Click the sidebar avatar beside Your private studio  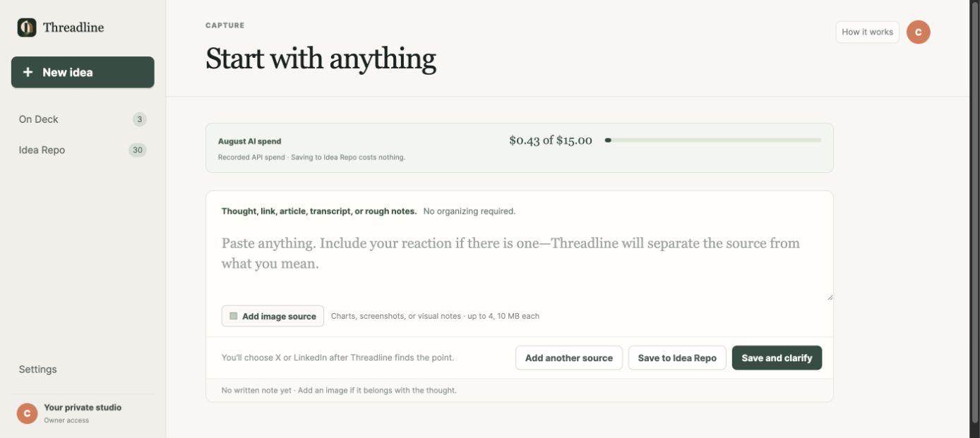pyautogui.click(x=27, y=413)
